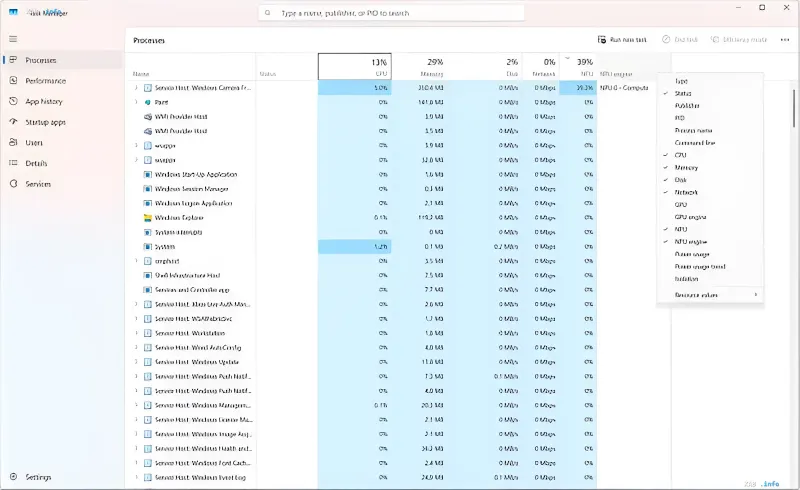Screen dimensions: 800x490
Task: Click the Windows Start-Up Application icon
Action: (147, 174)
